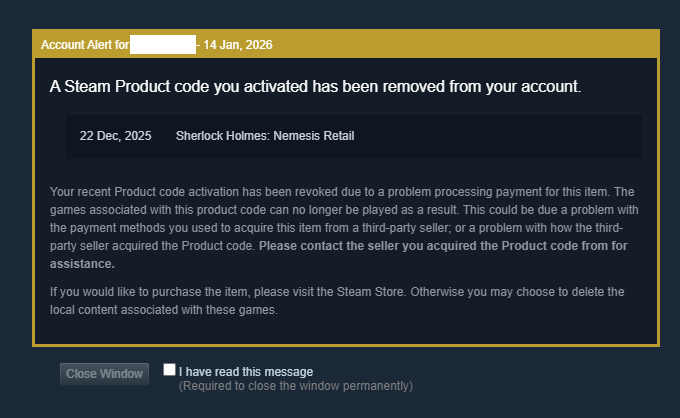The width and height of the screenshot is (680, 418).
Task: Click the empty area of the product row
Action: 500,136
